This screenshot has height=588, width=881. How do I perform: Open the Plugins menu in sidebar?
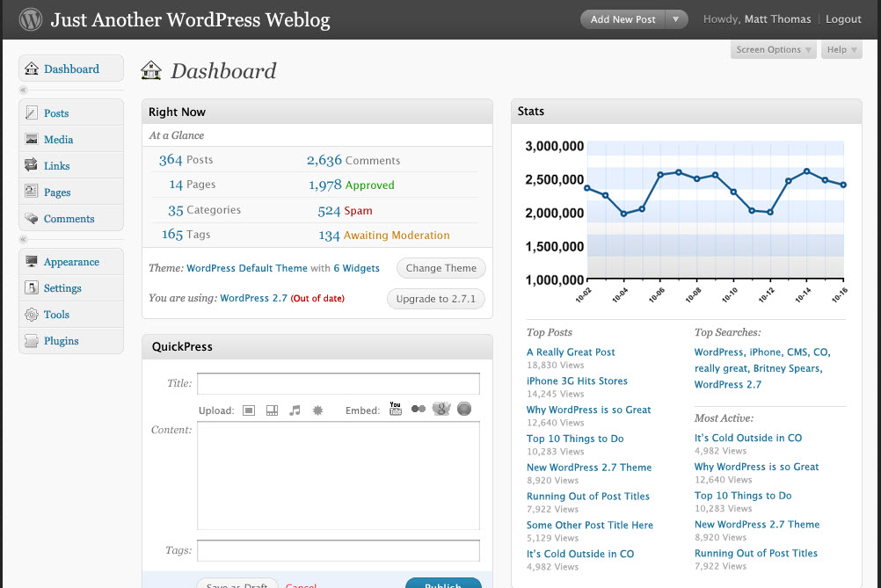click(x=62, y=341)
